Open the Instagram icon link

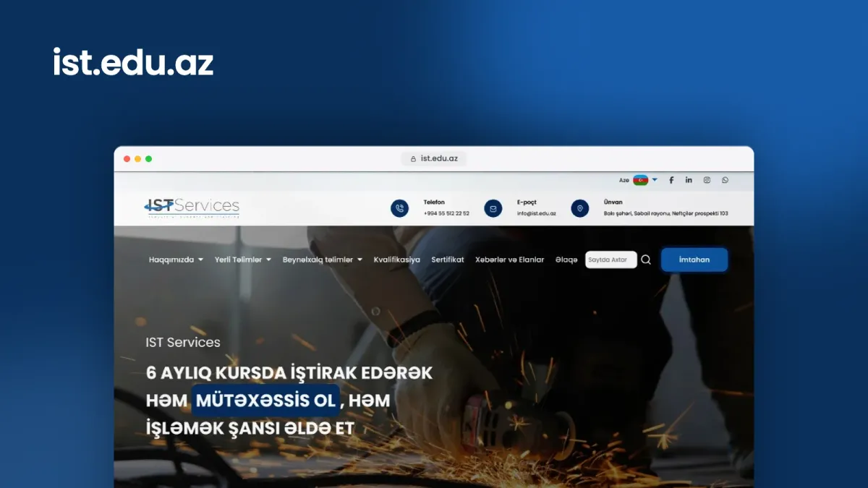click(x=707, y=180)
